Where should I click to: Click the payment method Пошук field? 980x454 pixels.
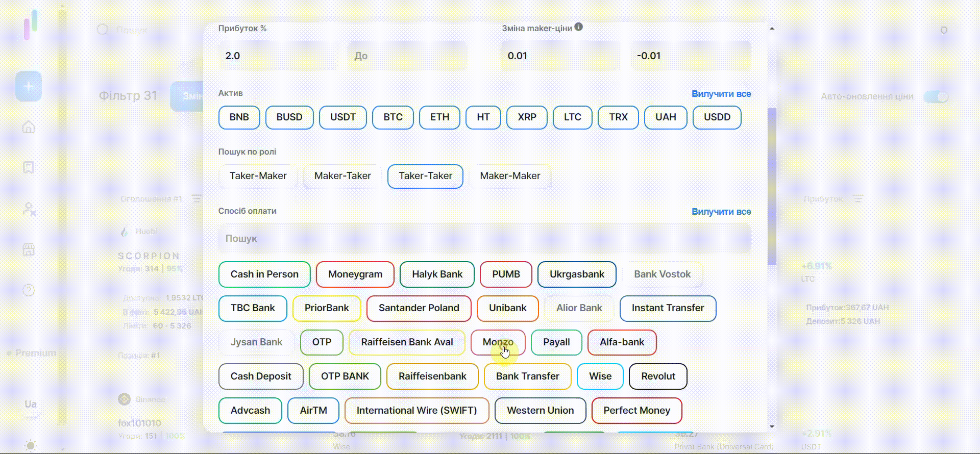click(x=484, y=238)
